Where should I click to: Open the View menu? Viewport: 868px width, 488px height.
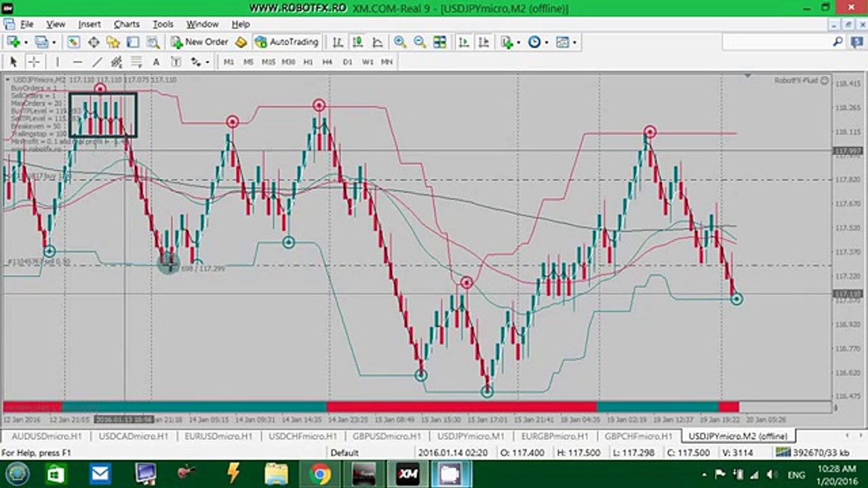coord(56,24)
